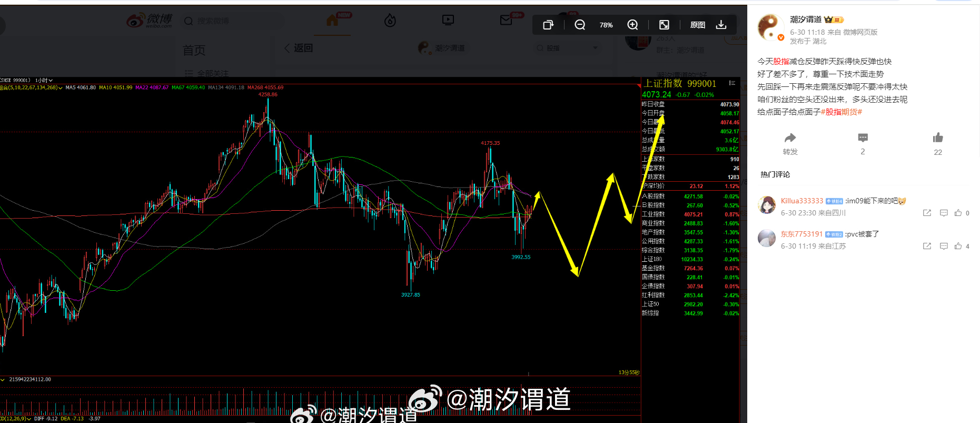Click the comment text 'im09能下来的吧'
980x423 pixels.
pyautogui.click(x=872, y=201)
